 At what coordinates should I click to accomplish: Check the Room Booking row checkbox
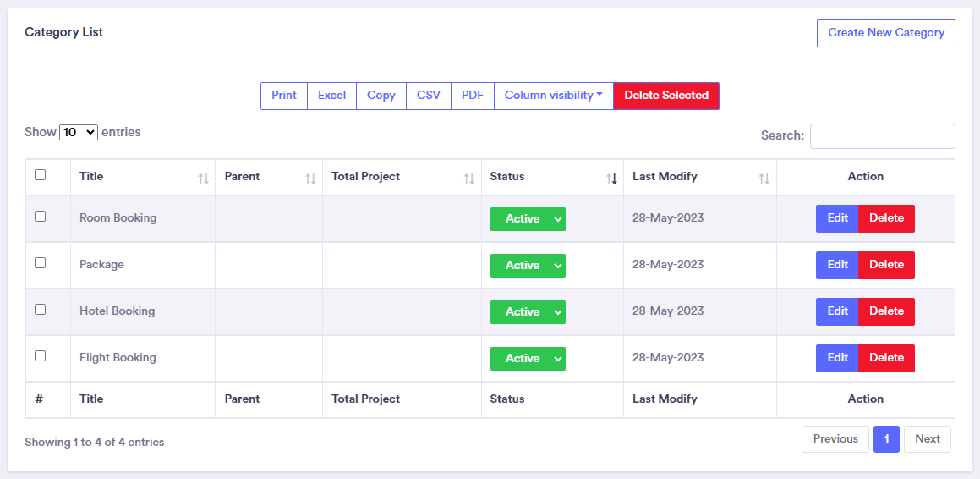coord(40,217)
